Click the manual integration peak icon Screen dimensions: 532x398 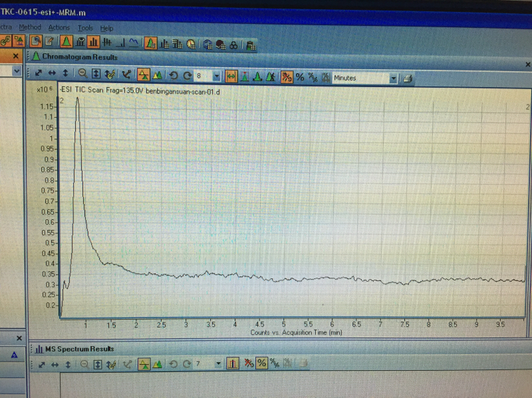click(x=257, y=76)
